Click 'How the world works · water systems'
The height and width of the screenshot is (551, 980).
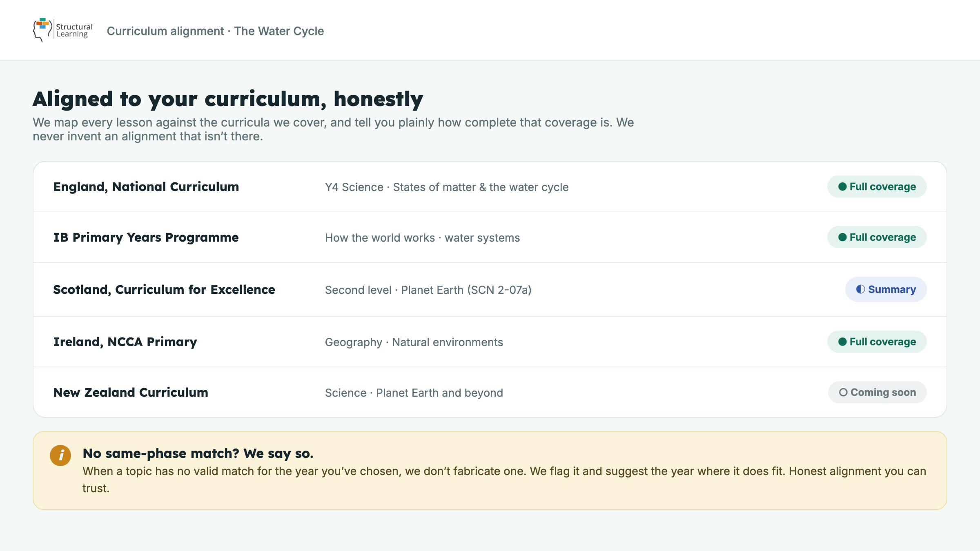pyautogui.click(x=422, y=238)
